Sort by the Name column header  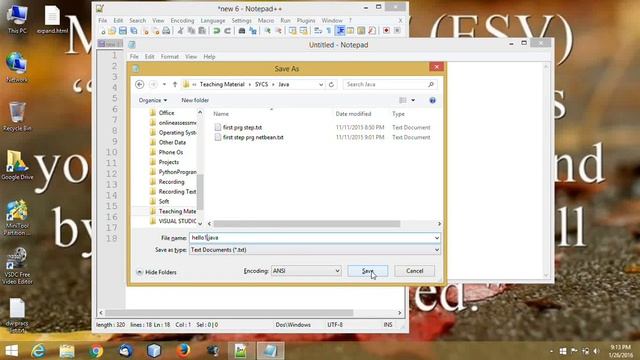[221, 114]
